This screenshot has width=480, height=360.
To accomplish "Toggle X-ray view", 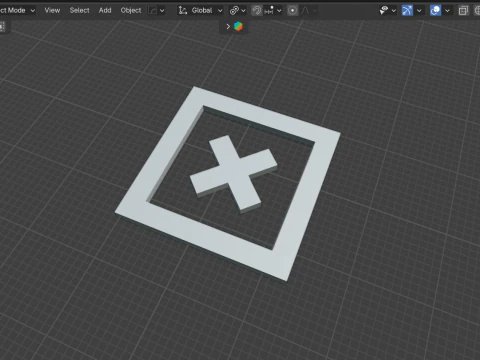I will [x=463, y=11].
